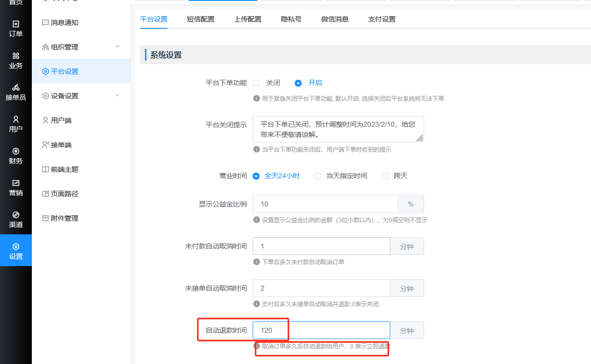The height and width of the screenshot is (364, 591).
Task: Select 开启 for 平台下单功能
Action: click(x=298, y=83)
